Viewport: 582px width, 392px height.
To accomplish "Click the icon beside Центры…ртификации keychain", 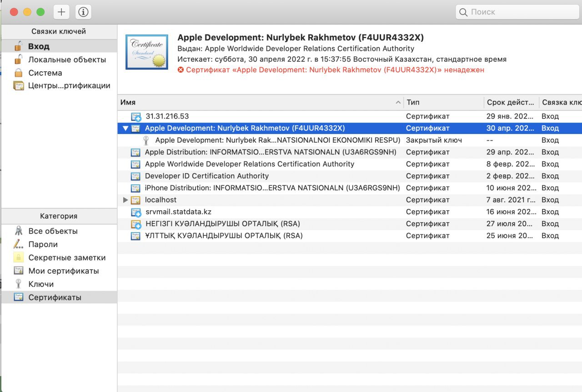I will [19, 86].
